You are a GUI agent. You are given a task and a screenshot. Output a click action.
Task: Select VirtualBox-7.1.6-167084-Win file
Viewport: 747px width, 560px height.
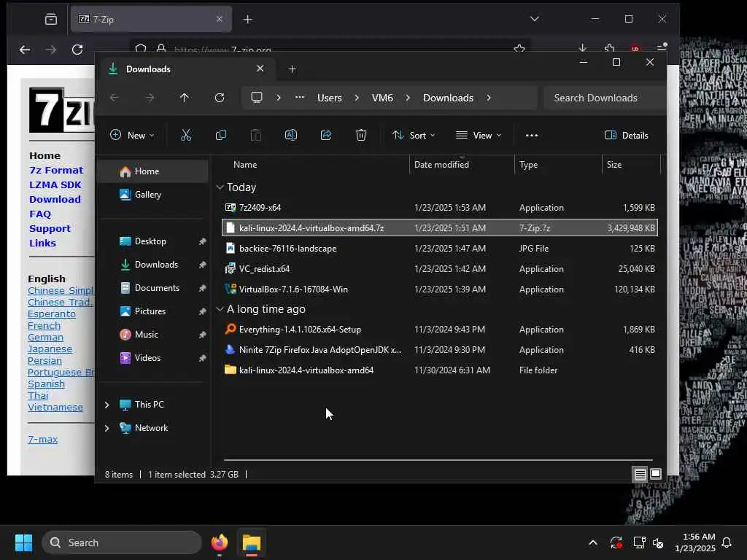[440, 289]
